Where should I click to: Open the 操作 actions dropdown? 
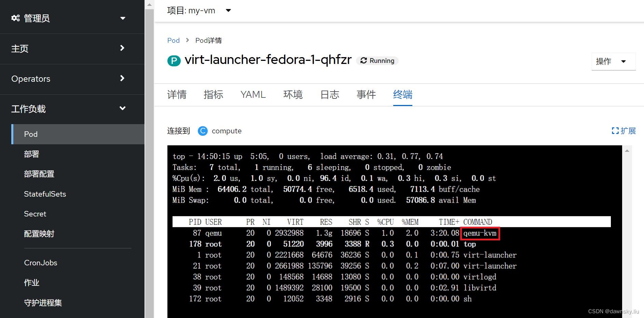pyautogui.click(x=613, y=62)
